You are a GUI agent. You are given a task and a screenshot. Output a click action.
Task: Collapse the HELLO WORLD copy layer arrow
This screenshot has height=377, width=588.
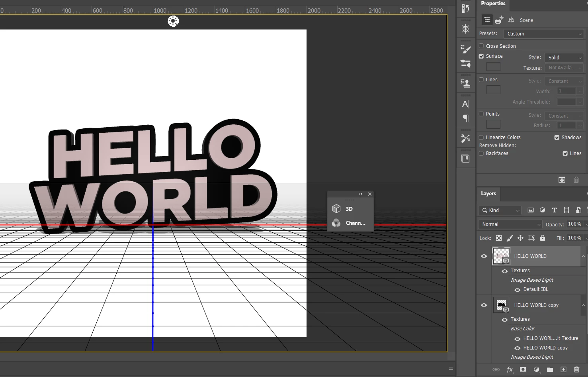583,305
